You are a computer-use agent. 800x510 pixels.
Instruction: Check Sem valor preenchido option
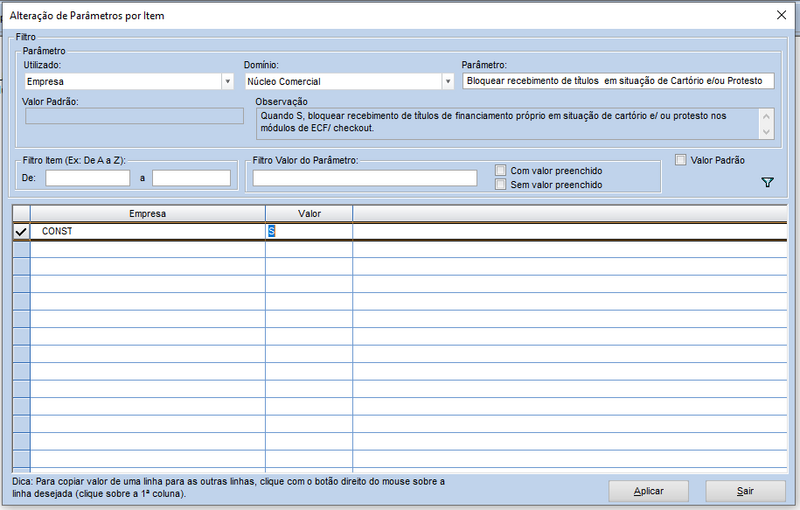click(501, 184)
